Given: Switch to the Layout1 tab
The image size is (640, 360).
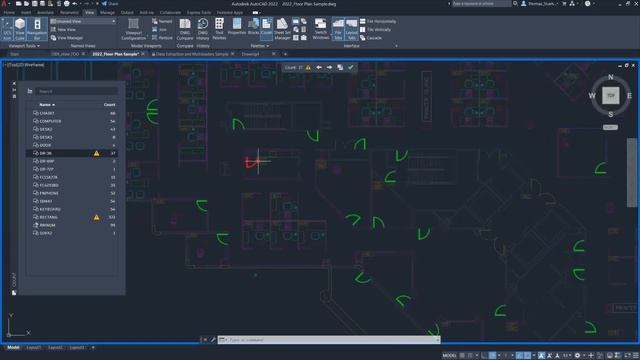Looking at the screenshot, I should tap(33, 348).
